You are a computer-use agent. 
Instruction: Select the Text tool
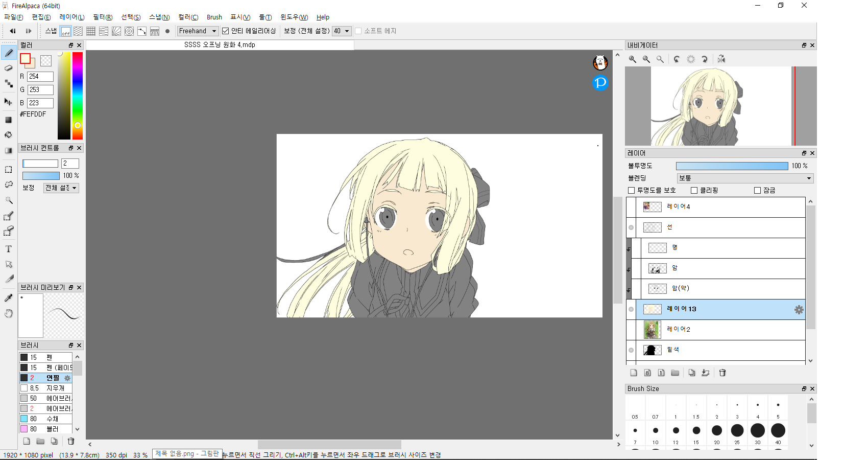9,249
